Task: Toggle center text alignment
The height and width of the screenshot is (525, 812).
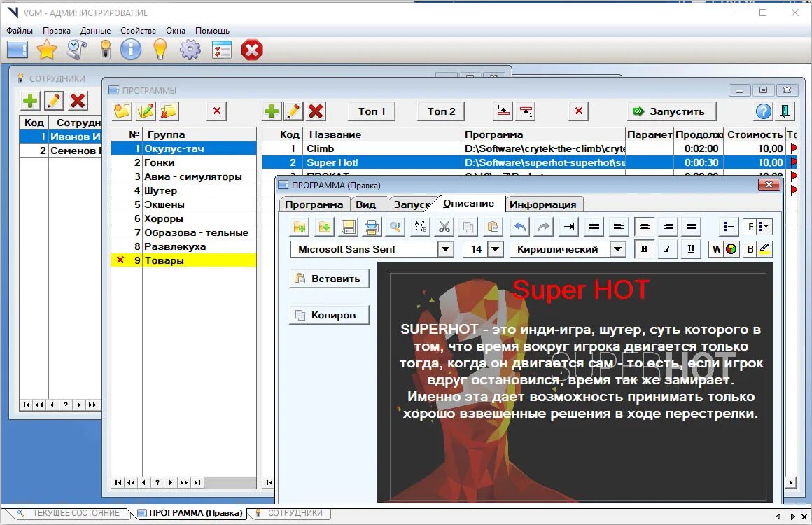Action: (x=644, y=227)
